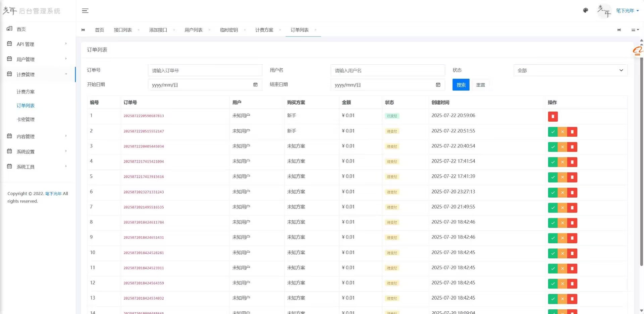This screenshot has height=314, width=644.
Task: Expand the API 管理 sidebar menu
Action: (38, 44)
